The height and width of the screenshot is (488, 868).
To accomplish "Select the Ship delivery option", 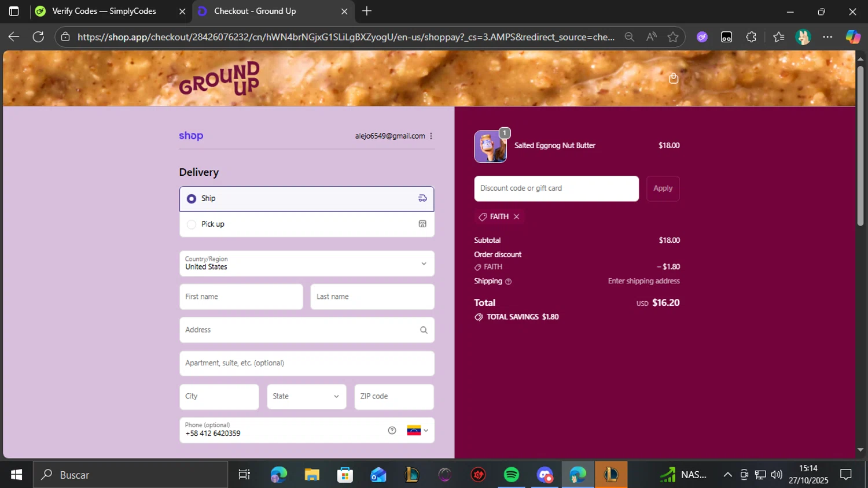I will point(307,199).
